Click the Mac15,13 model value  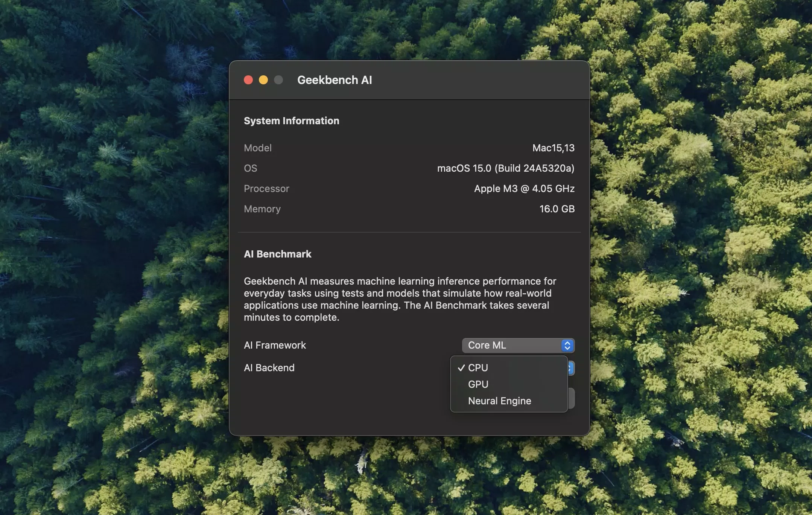pyautogui.click(x=553, y=148)
